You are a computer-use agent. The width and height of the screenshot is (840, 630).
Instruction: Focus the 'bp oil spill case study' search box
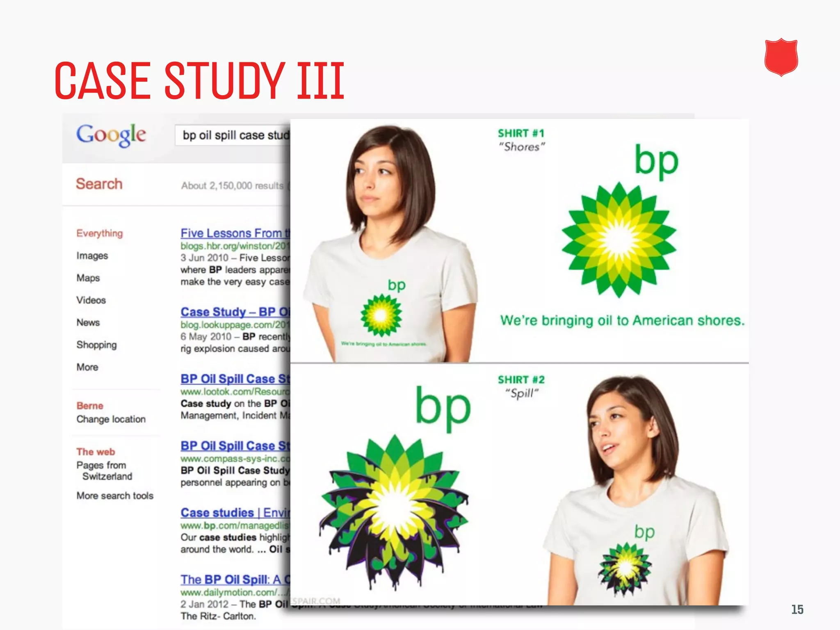233,135
